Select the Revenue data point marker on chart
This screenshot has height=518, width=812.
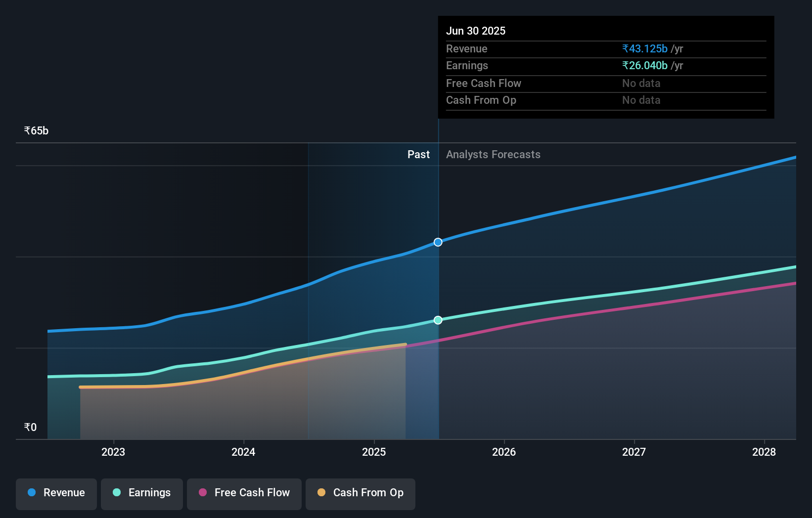438,242
